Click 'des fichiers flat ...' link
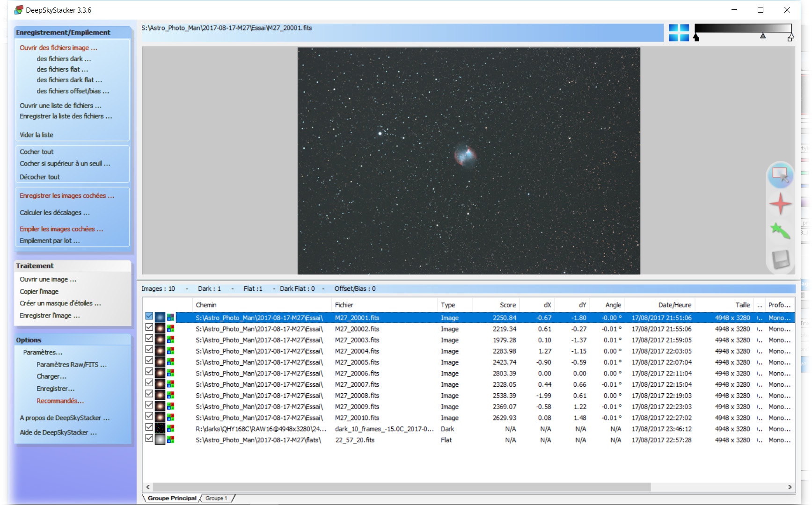Screen dimensions: 812x505 [x=62, y=69]
